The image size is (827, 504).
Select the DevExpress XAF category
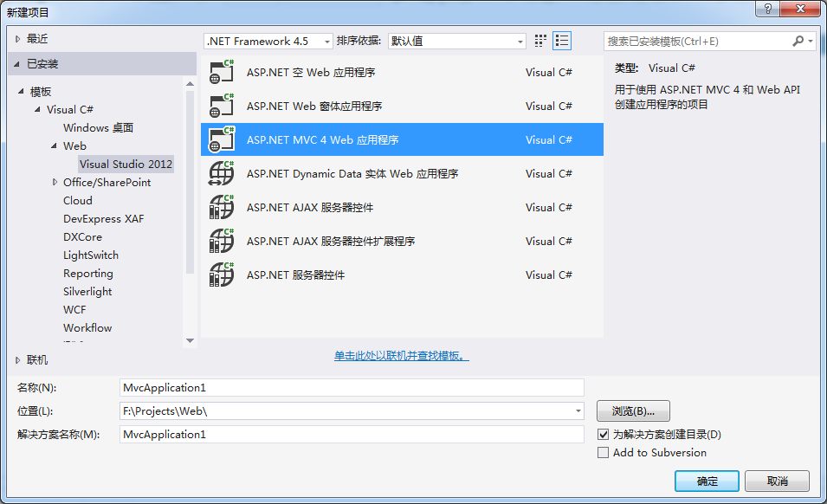103,219
